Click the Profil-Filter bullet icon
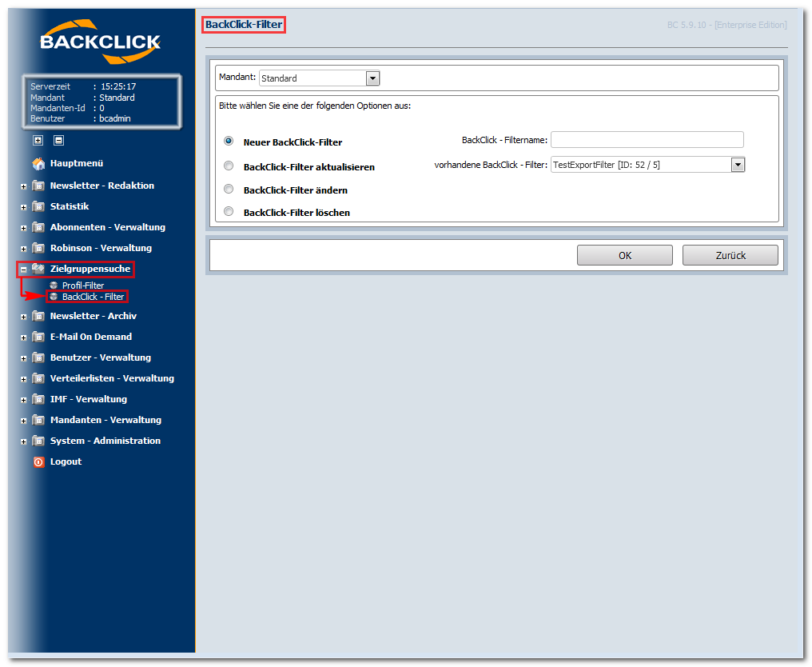812x667 pixels. 54,286
